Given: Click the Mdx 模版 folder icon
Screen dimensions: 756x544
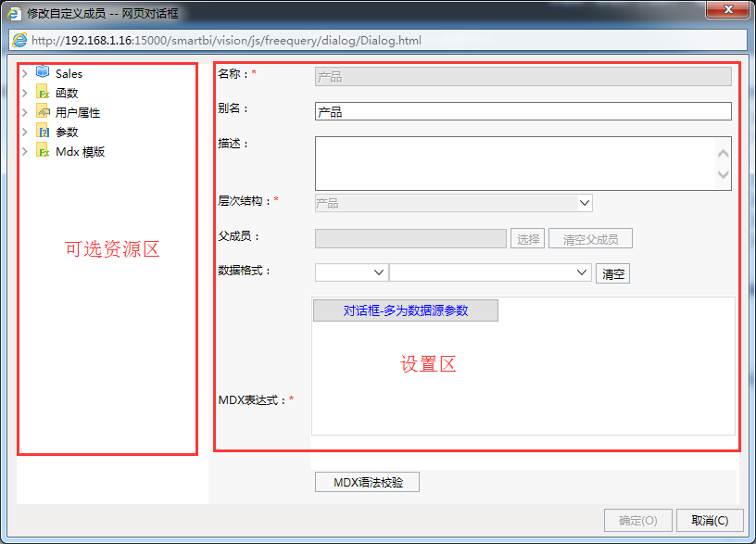Looking at the screenshot, I should (x=43, y=151).
